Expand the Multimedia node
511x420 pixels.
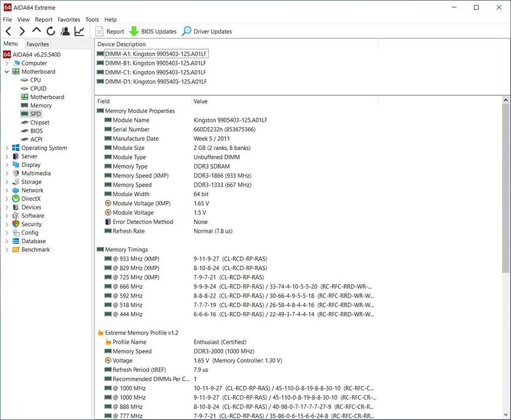pyautogui.click(x=7, y=173)
